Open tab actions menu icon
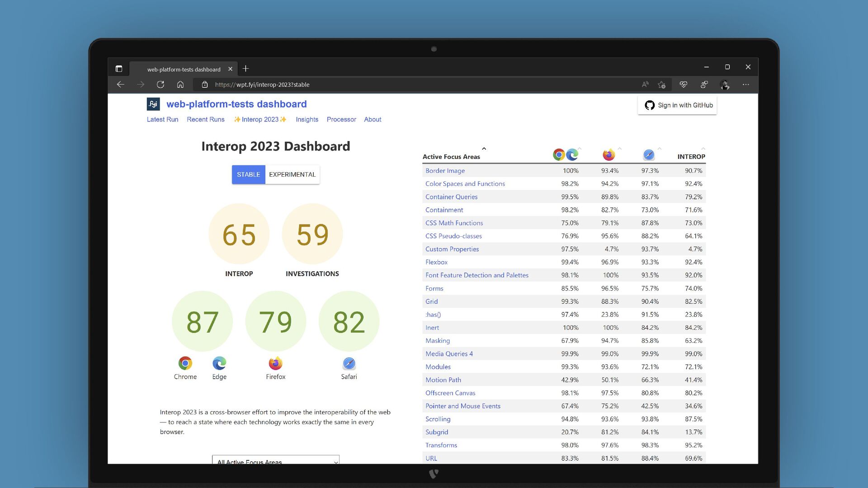Viewport: 868px width, 488px height. click(119, 69)
